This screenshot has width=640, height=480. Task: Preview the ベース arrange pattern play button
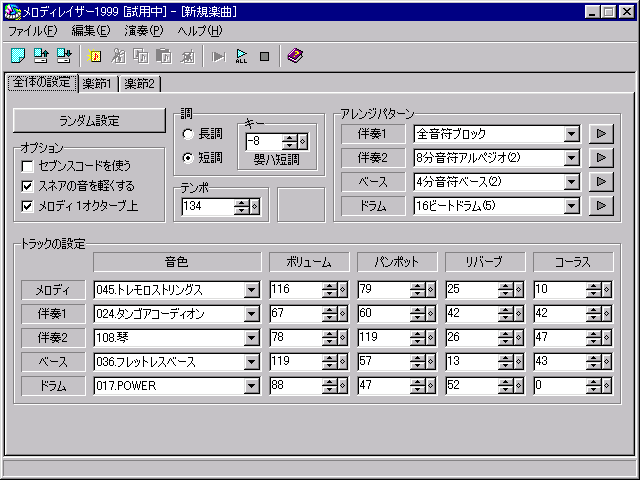(601, 182)
